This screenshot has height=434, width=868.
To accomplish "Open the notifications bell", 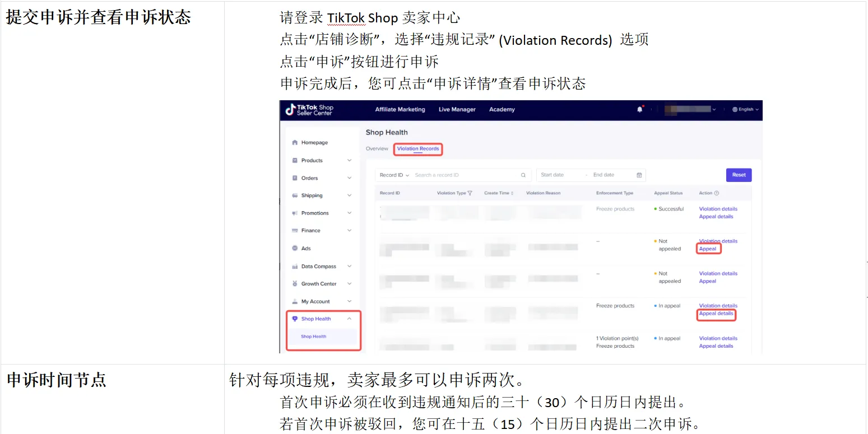I will click(640, 110).
